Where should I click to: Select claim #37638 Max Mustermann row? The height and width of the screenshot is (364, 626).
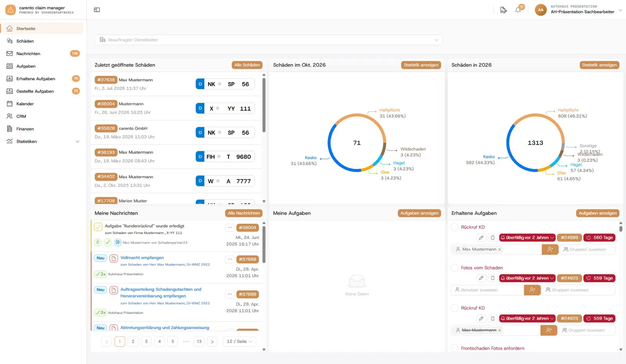[176, 84]
